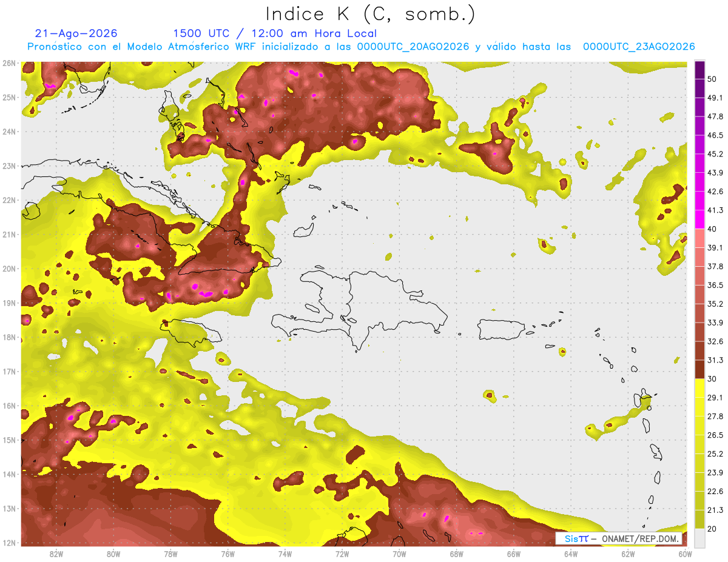Click the colorbar label '29.1'
Image resolution: width=728 pixels, height=562 pixels.
715,398
